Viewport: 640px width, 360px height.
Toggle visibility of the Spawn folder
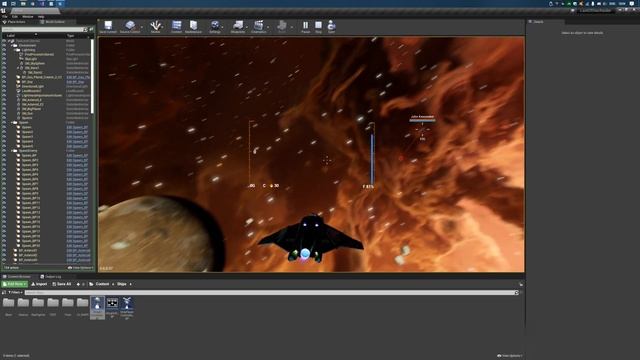point(4,122)
